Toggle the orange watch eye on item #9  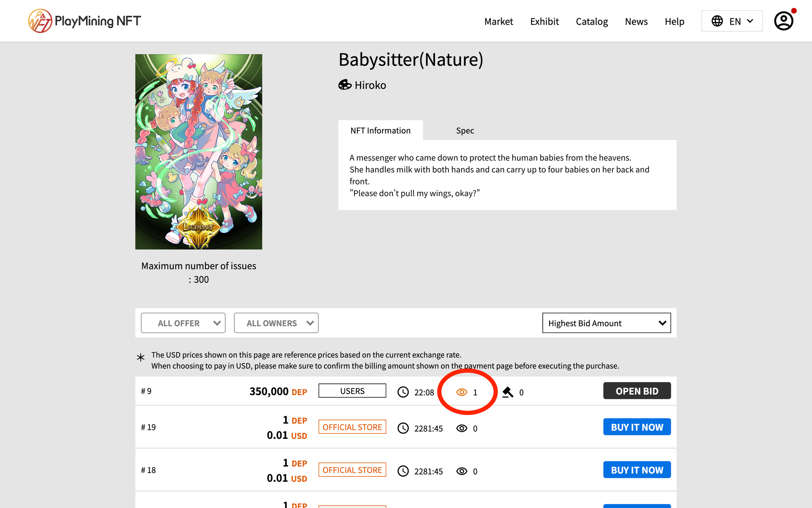pos(462,392)
